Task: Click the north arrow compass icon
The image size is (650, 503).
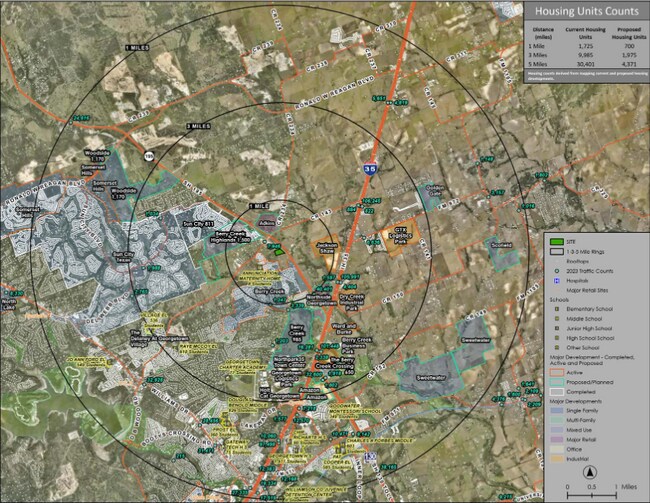Action: click(591, 471)
